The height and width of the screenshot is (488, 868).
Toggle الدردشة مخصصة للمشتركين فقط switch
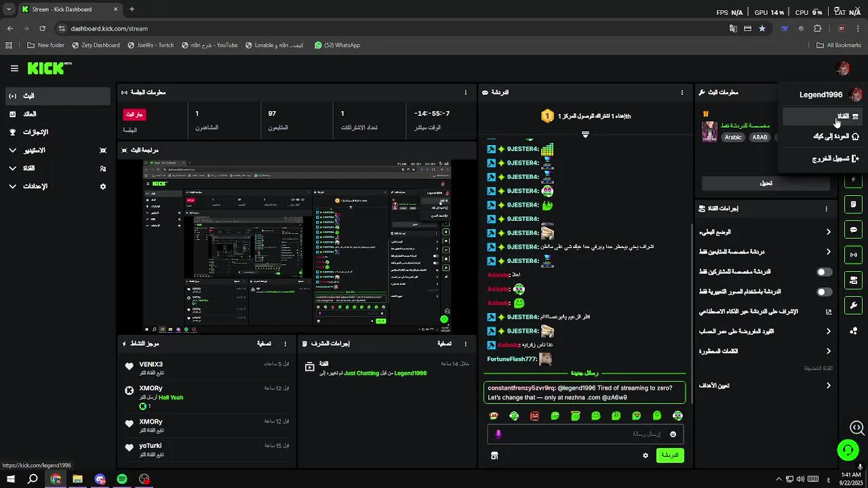point(824,272)
